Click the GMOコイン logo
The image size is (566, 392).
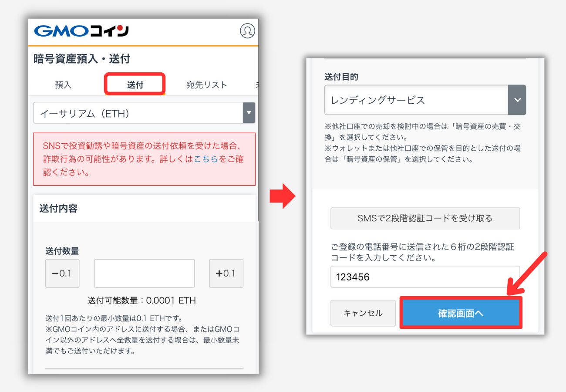[81, 31]
